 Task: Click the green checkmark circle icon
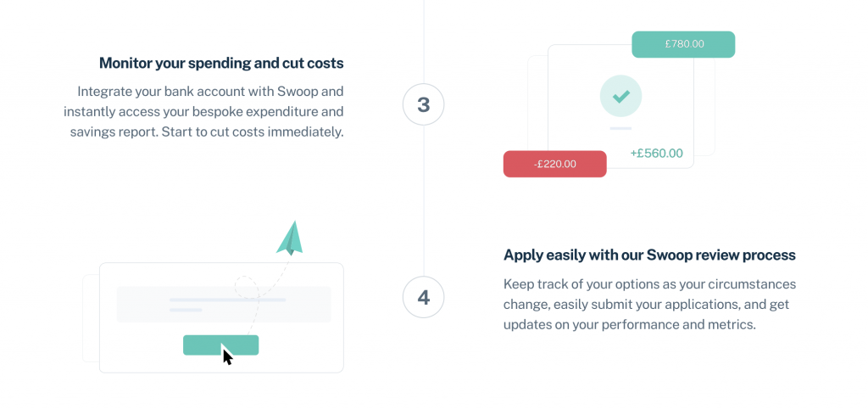(620, 96)
